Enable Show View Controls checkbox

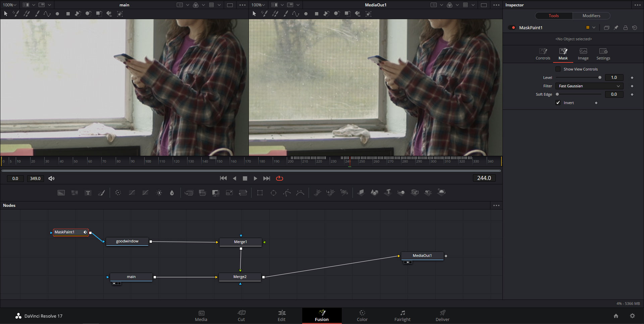coord(558,69)
